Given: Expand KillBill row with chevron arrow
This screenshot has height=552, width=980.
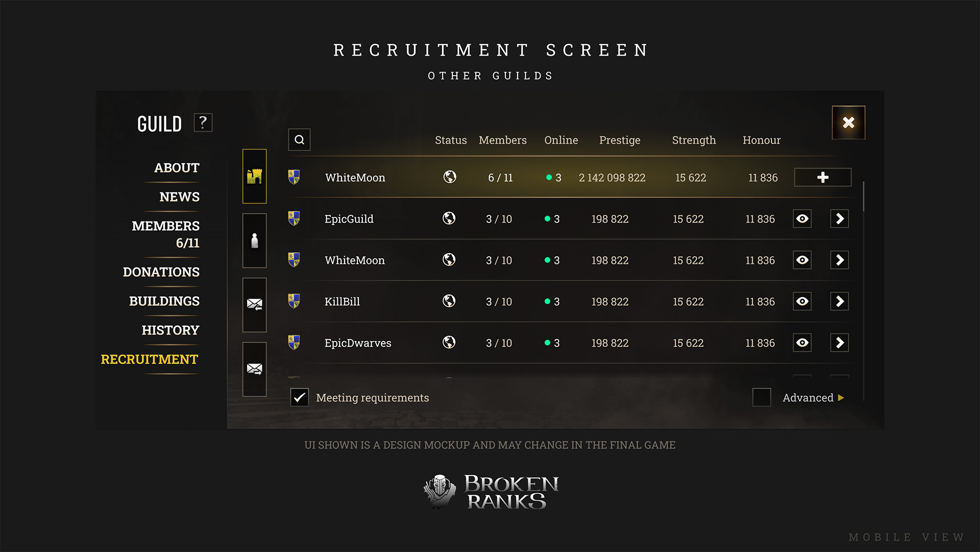Looking at the screenshot, I should click(840, 301).
